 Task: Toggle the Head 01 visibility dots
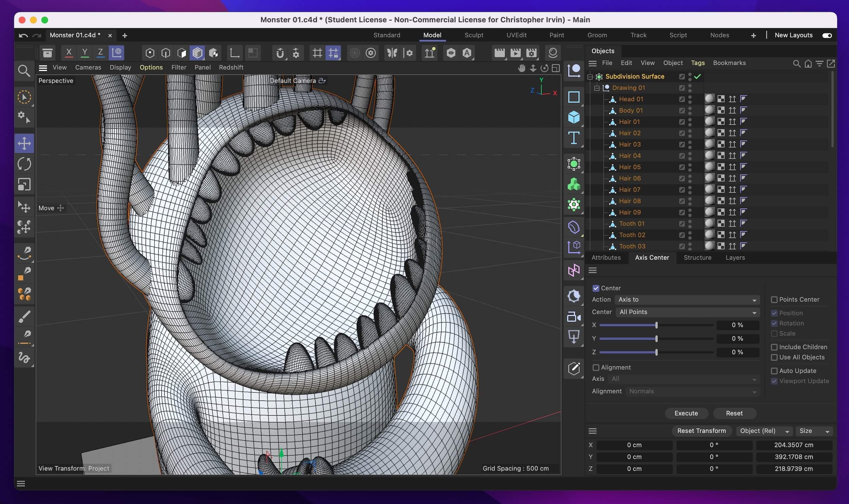tap(690, 99)
